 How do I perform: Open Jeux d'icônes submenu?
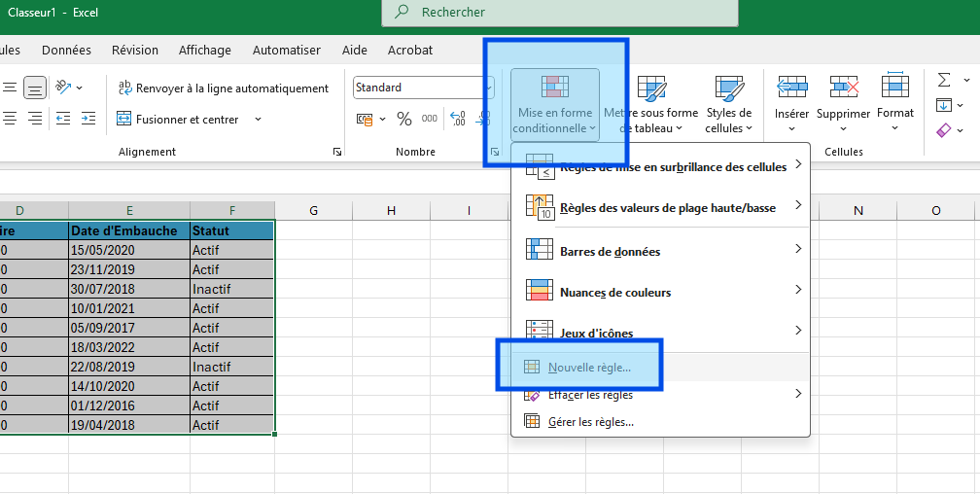[x=661, y=332]
